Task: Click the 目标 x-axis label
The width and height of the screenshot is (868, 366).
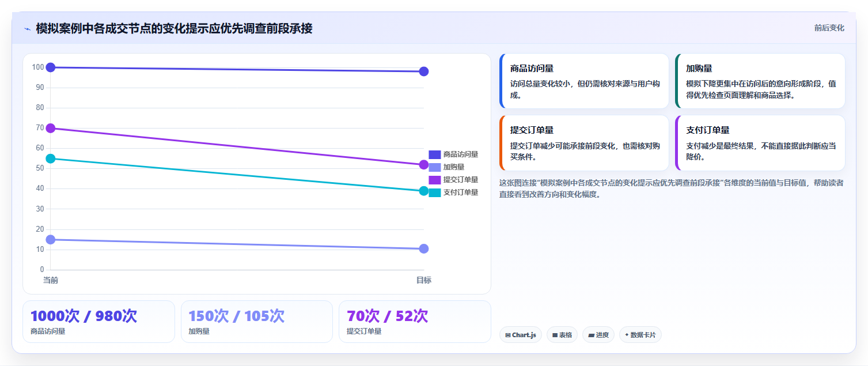Action: 424,280
